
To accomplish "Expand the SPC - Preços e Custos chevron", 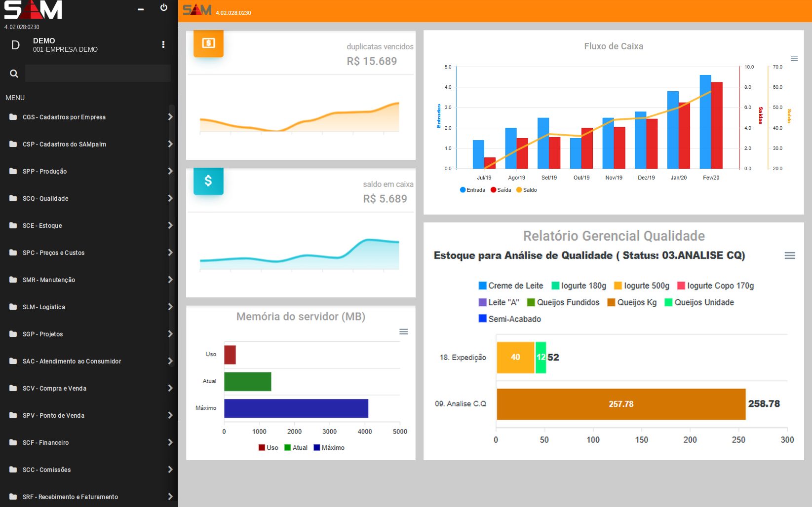I will tap(170, 253).
